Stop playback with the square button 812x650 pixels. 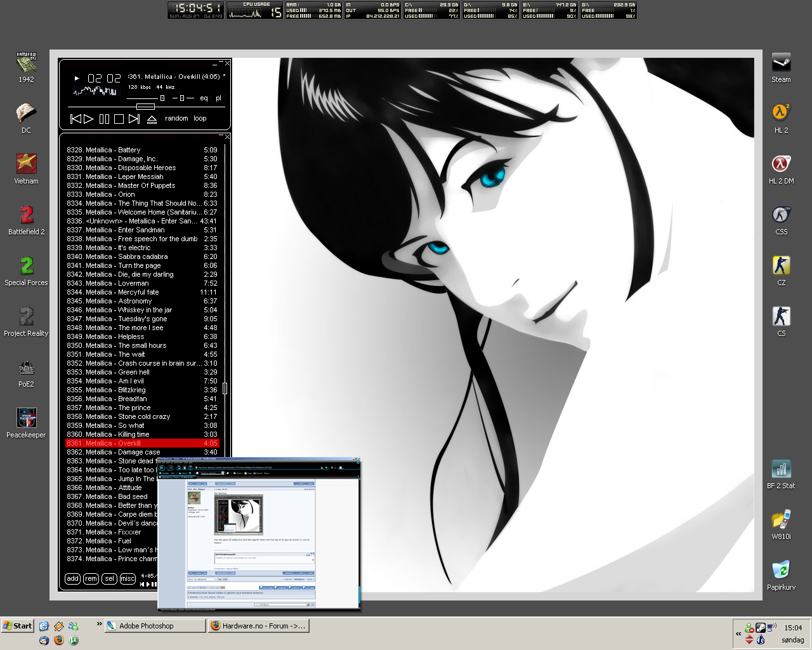tap(119, 119)
